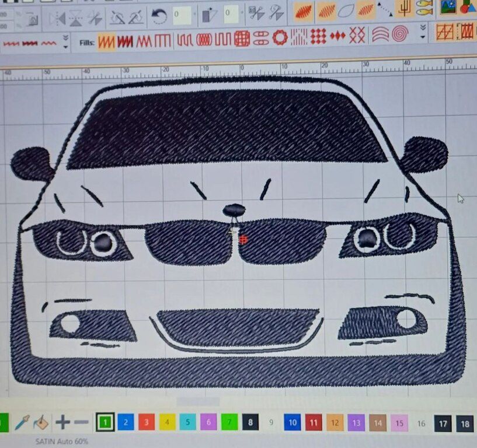
Task: Select the cross-stitch X pattern fill
Action: coord(357,35)
